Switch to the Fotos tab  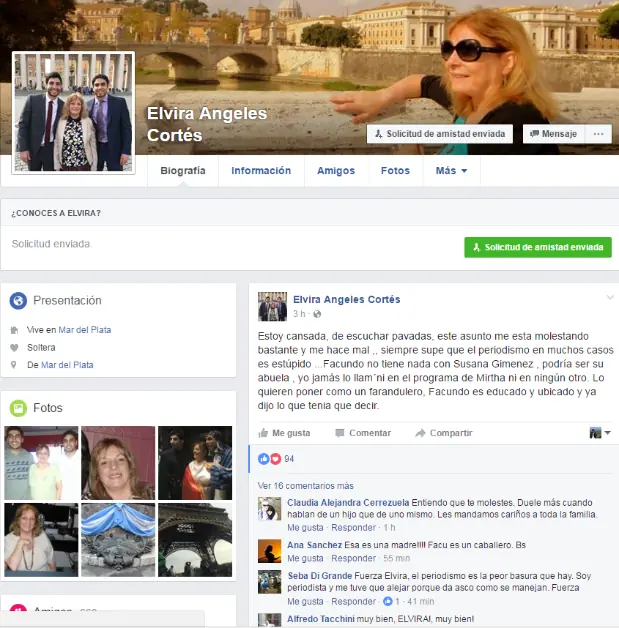click(x=395, y=171)
